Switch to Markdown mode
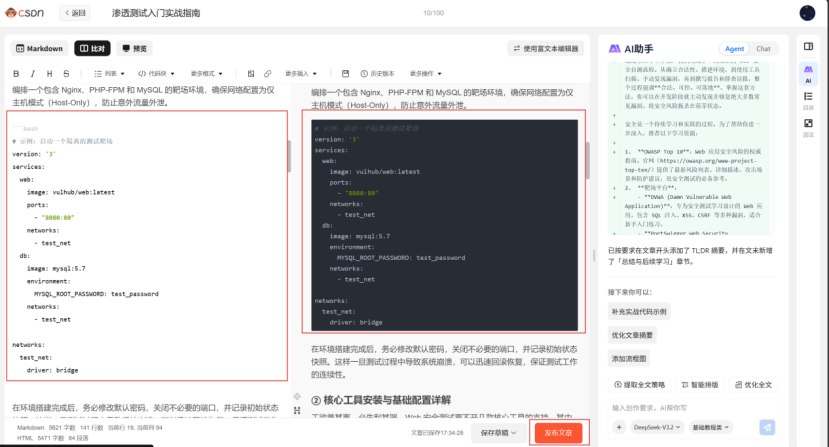This screenshot has height=447, width=829. coord(40,48)
